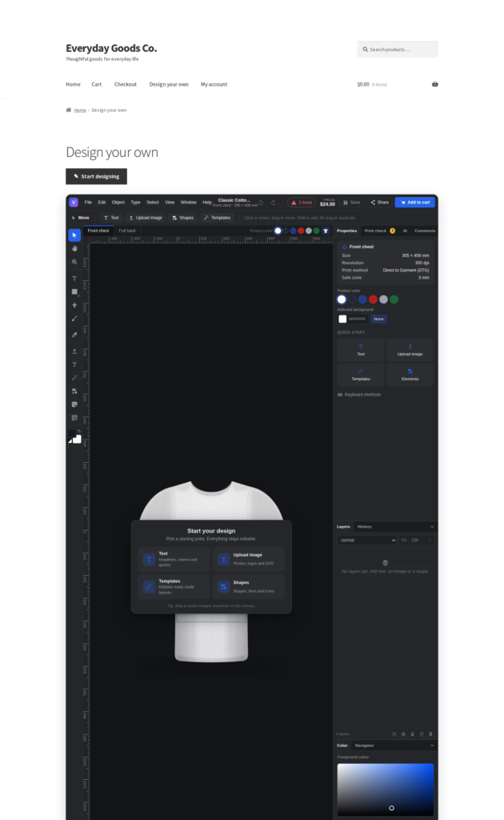Click the Share button
Screen dimensions: 504x820
[380, 203]
